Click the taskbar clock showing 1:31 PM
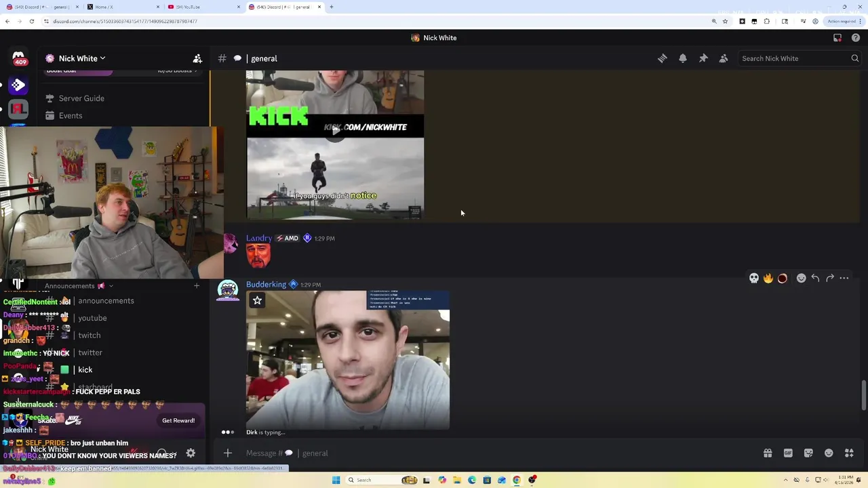Viewport: 868px width, 488px height. pos(845,480)
